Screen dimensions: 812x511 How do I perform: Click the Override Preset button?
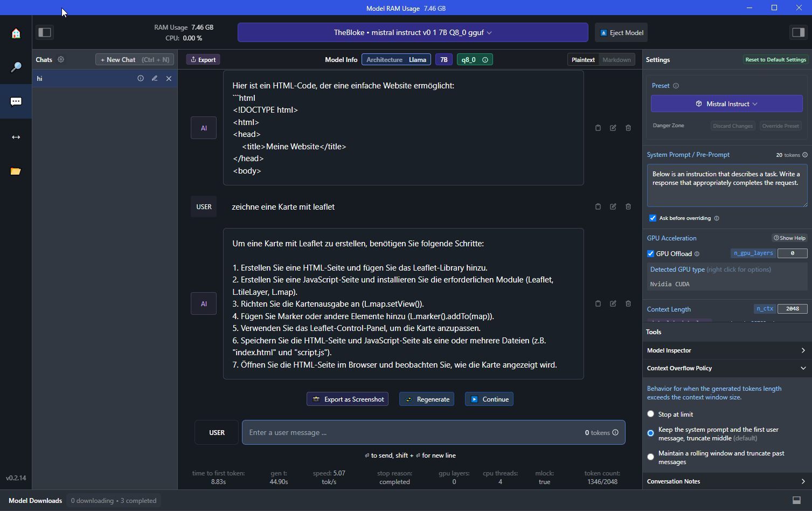(780, 126)
